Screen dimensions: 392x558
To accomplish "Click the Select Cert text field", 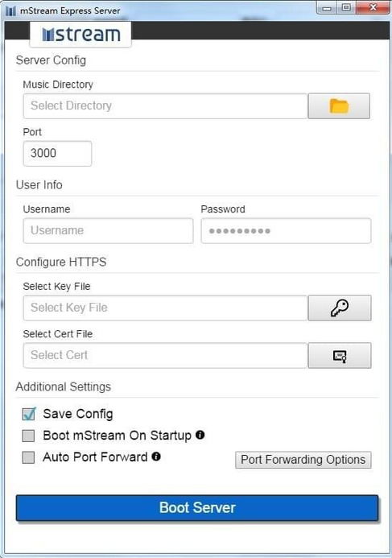I will click(165, 356).
